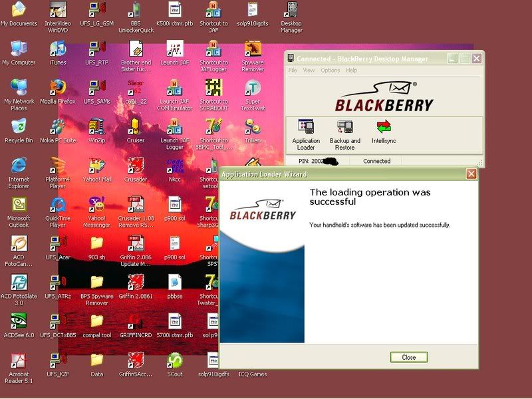Select the Nokia PC Suite shortcut

coord(58,131)
